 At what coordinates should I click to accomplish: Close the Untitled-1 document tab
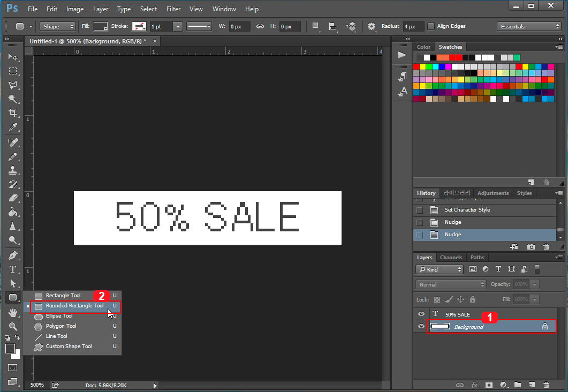pos(155,41)
